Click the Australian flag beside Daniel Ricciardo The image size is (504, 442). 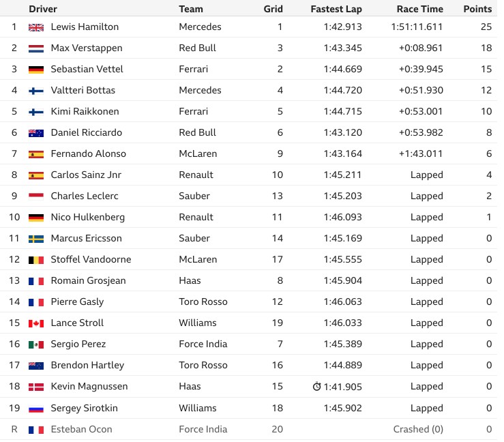click(x=36, y=133)
